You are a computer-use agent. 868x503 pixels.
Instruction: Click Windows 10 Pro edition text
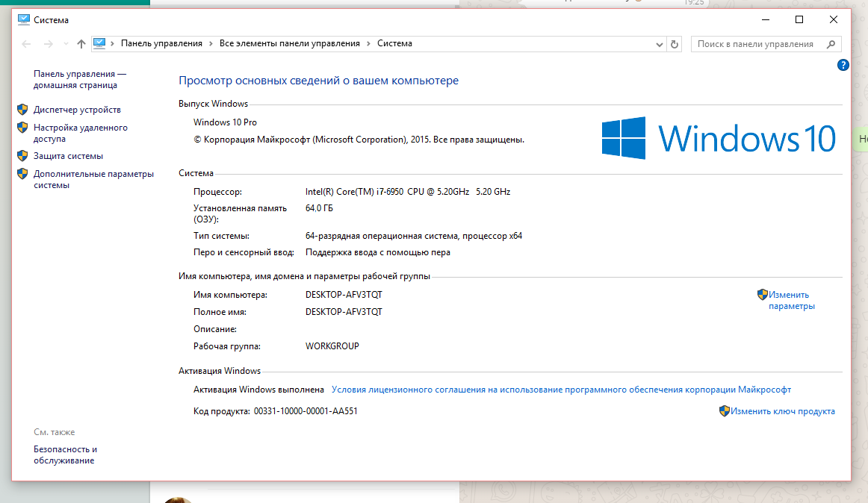(x=225, y=122)
